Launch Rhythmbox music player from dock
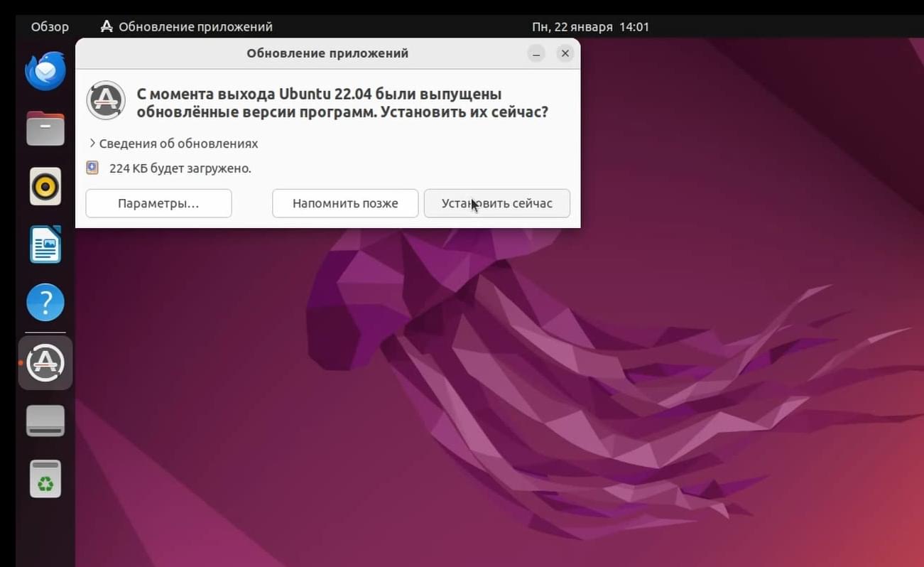Screen dimensions: 924x567 (45, 187)
